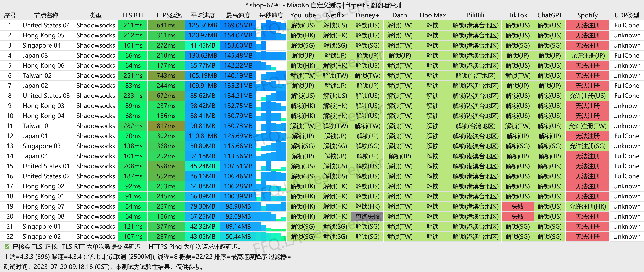Select the Dazn 解锁(JP) cell for Japan 04
The width and height of the screenshot is (644, 272).
point(400,156)
